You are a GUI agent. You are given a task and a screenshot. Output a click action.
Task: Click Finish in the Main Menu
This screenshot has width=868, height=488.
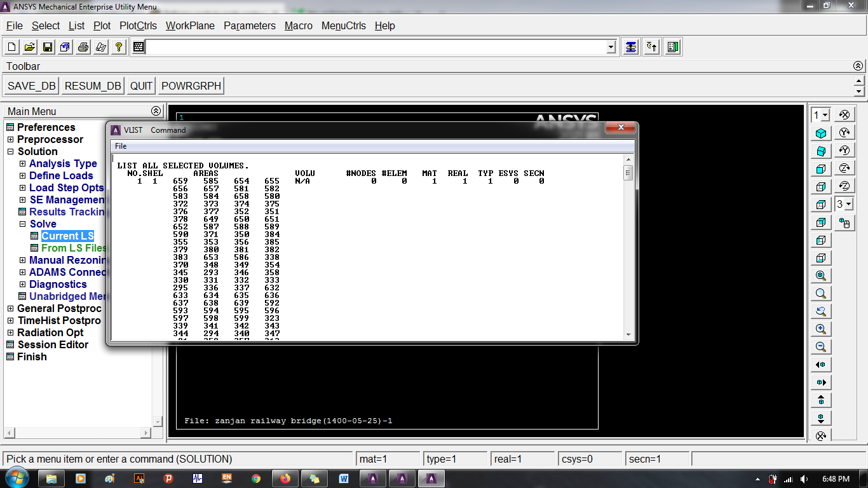click(32, 356)
